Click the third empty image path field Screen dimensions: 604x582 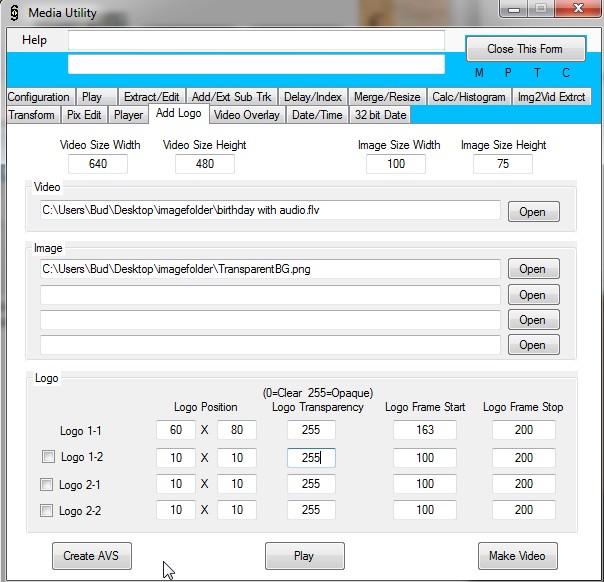pyautogui.click(x=270, y=320)
